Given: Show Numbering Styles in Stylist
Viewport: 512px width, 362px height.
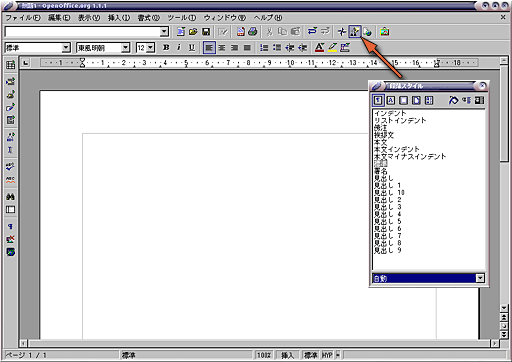Looking at the screenshot, I should [x=429, y=100].
